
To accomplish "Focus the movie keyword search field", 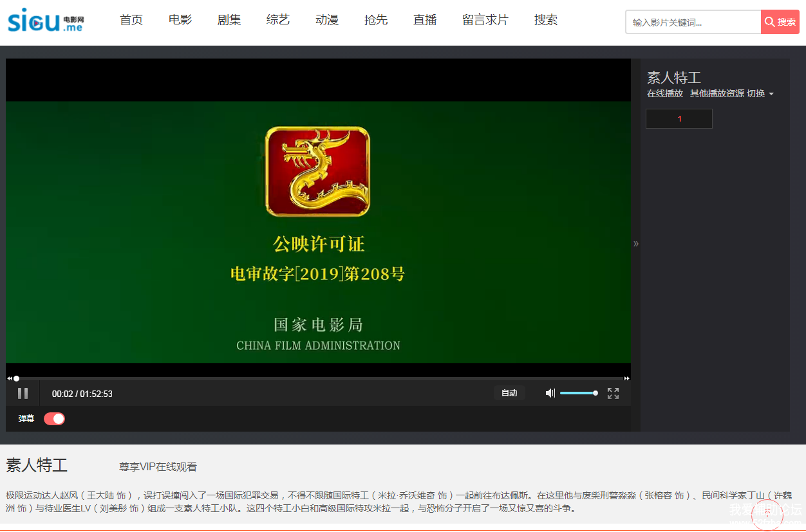I will (693, 22).
